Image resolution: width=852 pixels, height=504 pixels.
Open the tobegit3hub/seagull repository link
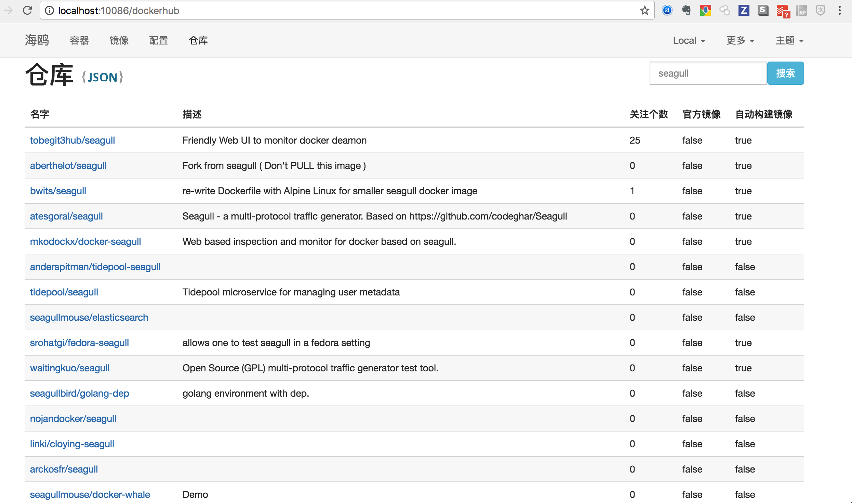pyautogui.click(x=72, y=140)
